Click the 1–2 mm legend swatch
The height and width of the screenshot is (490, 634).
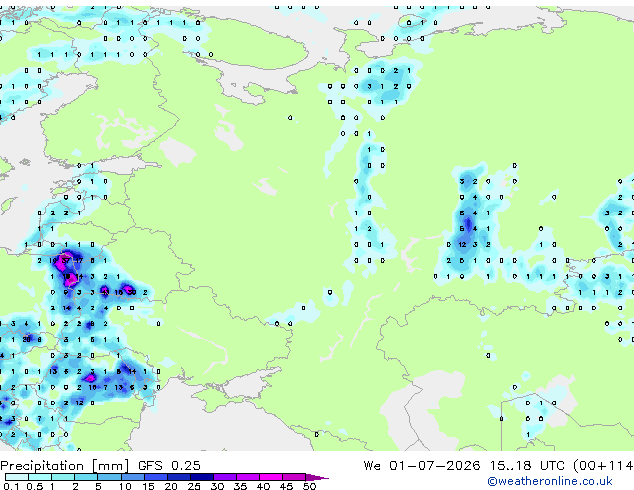click(x=63, y=477)
